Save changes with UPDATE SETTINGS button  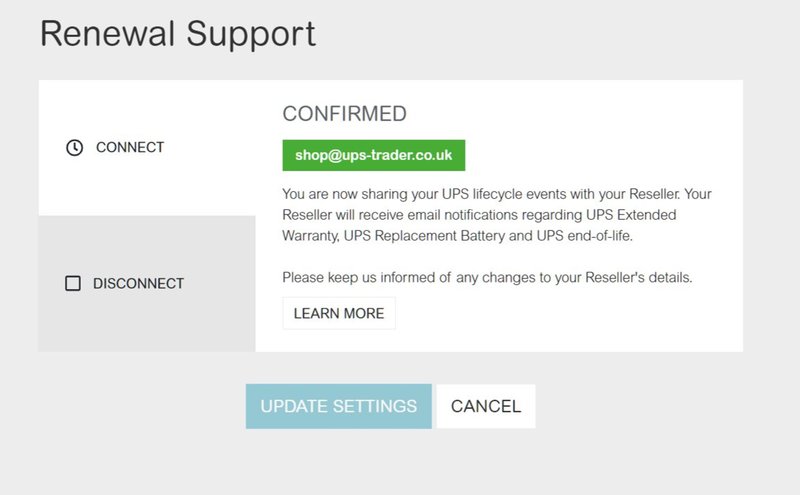[339, 406]
